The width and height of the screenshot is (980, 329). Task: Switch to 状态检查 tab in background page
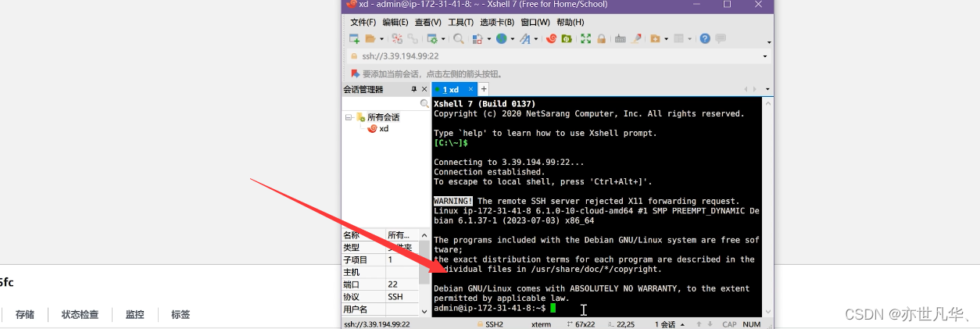click(x=80, y=315)
